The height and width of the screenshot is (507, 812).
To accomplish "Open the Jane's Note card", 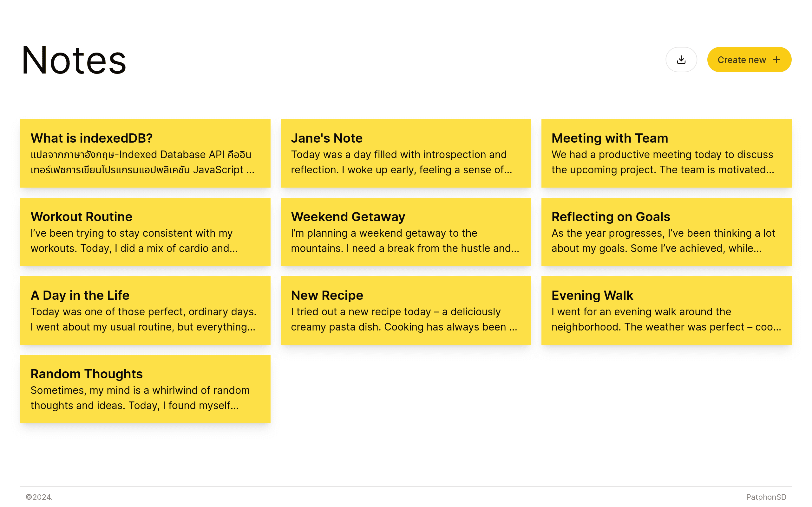I will click(406, 153).
